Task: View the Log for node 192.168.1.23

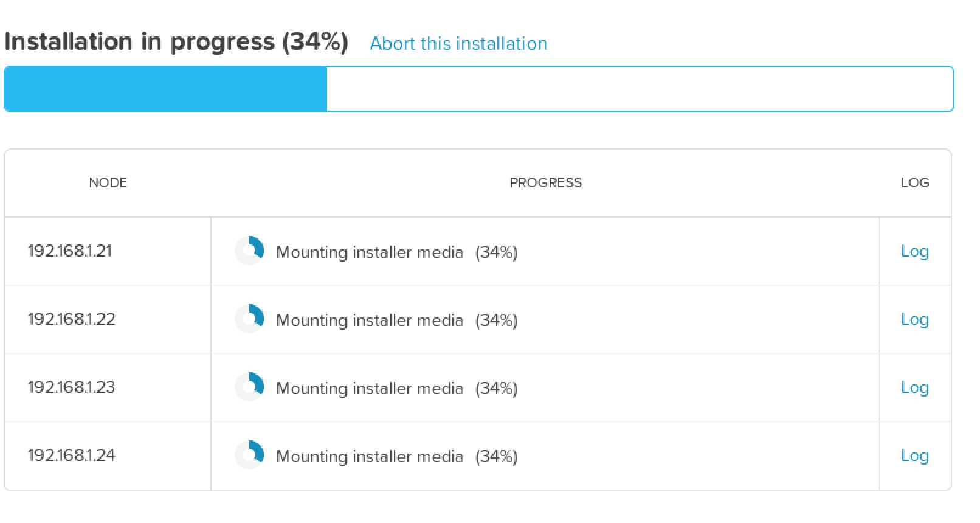Action: coord(914,387)
